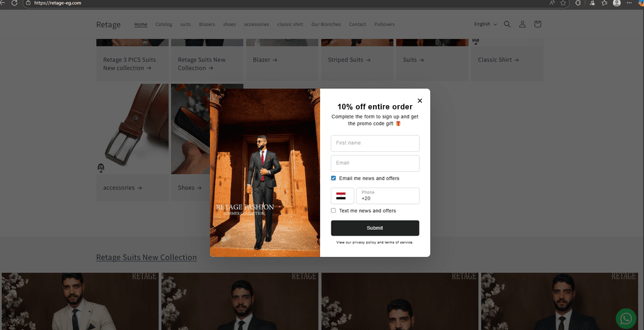Screen dimensions: 644x330
Task: Submit the promo signup form
Action: 375,228
